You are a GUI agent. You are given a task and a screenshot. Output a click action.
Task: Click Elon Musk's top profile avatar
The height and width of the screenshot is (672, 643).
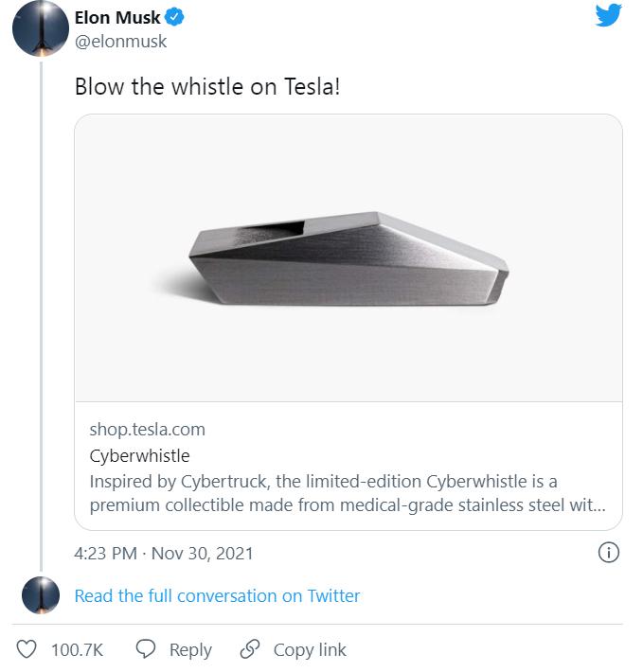point(38,30)
